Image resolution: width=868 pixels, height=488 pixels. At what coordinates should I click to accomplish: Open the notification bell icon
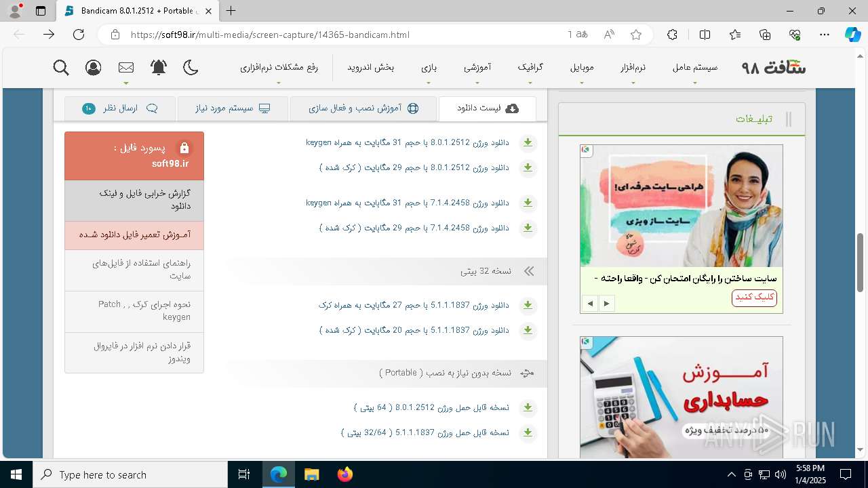[159, 67]
